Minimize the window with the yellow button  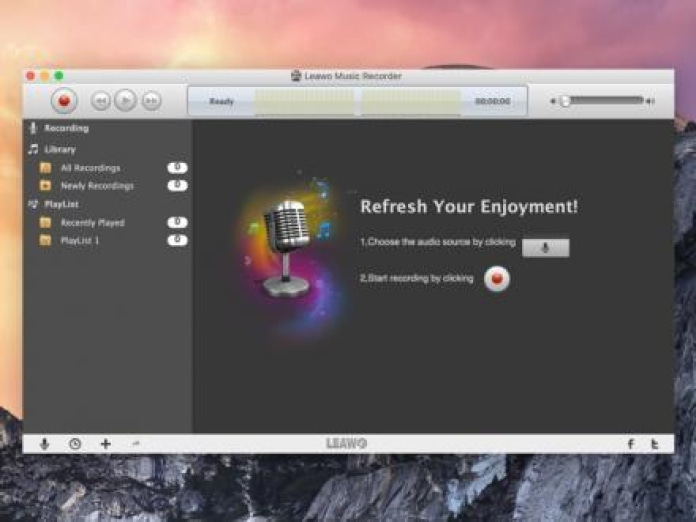click(x=45, y=76)
